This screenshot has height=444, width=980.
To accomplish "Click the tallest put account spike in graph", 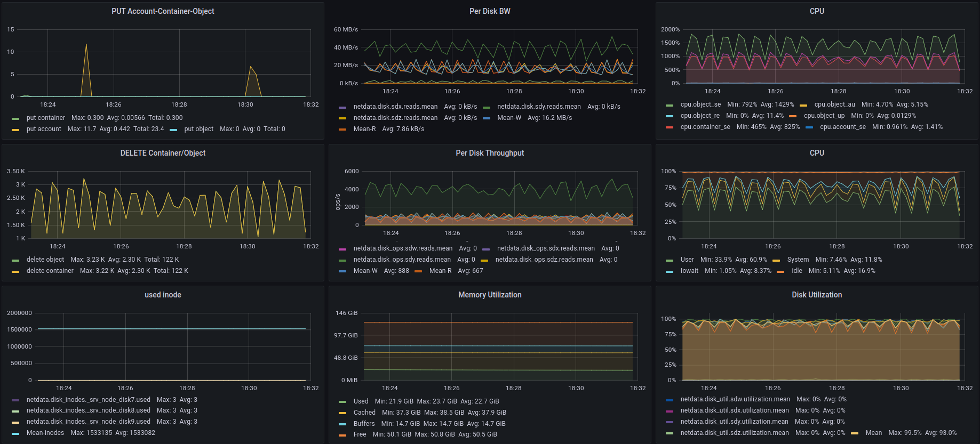I will [86, 45].
